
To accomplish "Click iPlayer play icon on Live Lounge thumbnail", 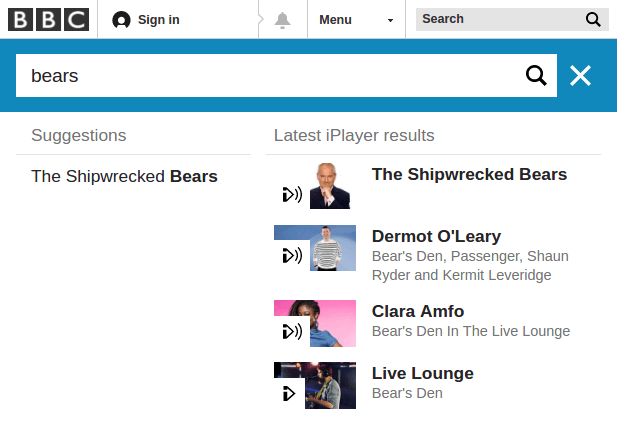I will (x=289, y=393).
